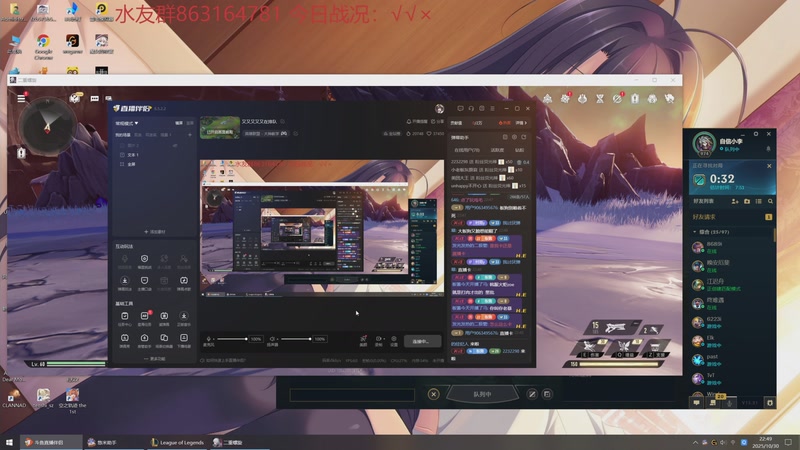This screenshot has height=450, width=800.
Task: Click refresh icon in 弹幕助手 header
Action: coord(523,137)
